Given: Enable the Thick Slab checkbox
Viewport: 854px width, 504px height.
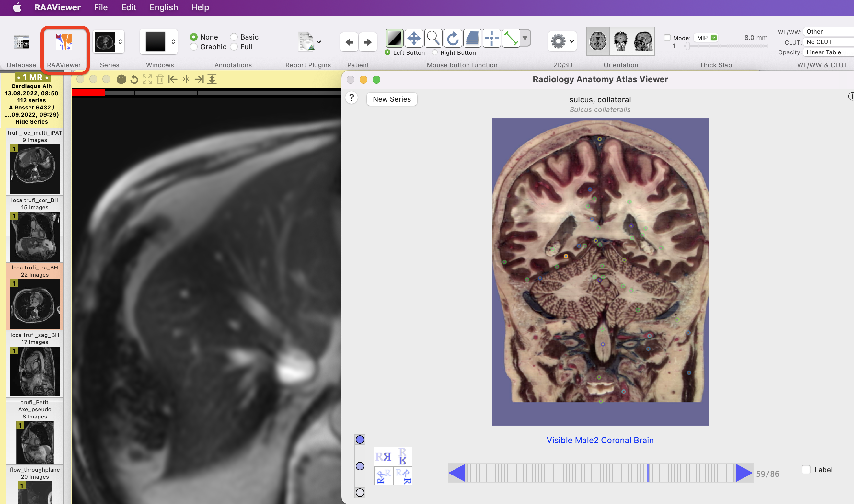Looking at the screenshot, I should 667,38.
